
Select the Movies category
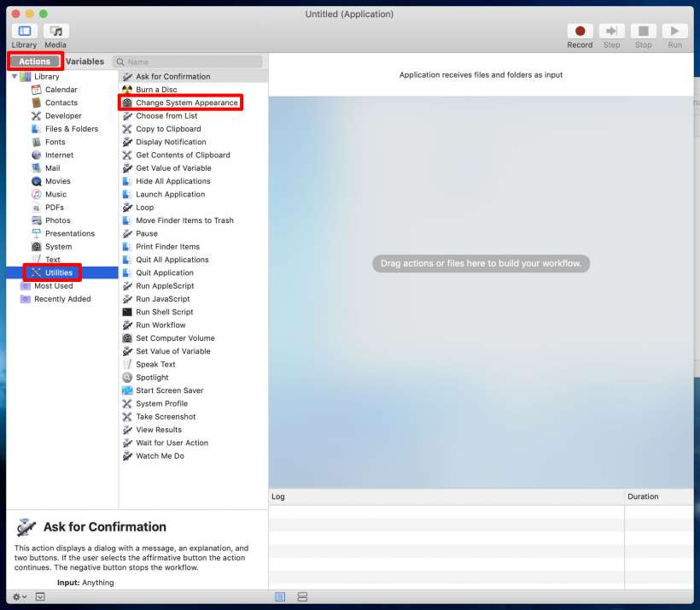(x=57, y=181)
